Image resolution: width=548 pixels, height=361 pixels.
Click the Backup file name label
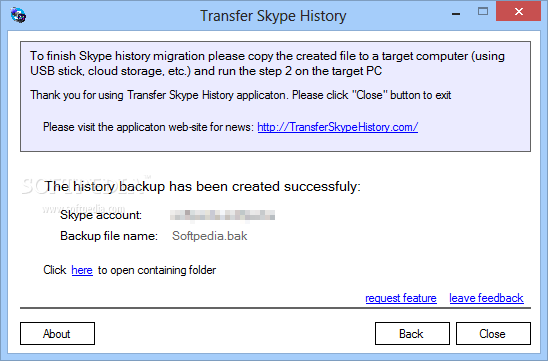109,236
